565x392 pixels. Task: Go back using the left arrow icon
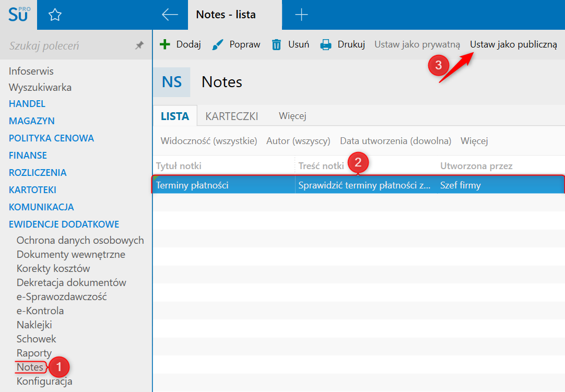click(170, 15)
